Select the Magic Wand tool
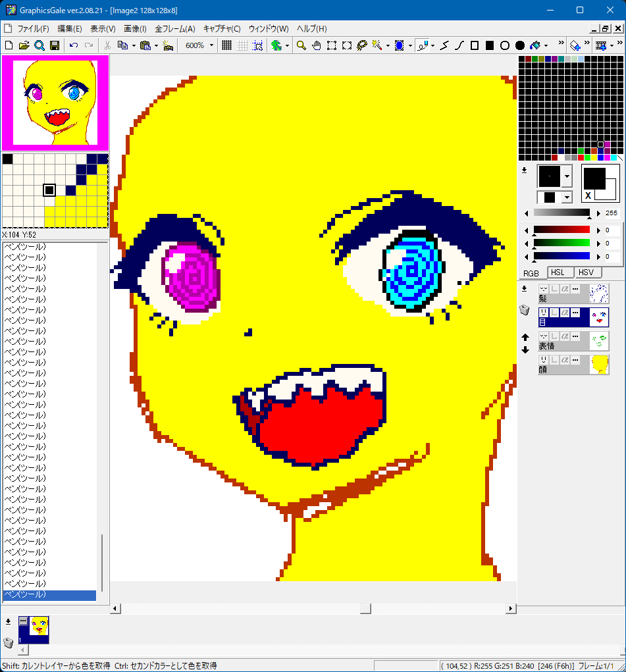 tap(377, 45)
